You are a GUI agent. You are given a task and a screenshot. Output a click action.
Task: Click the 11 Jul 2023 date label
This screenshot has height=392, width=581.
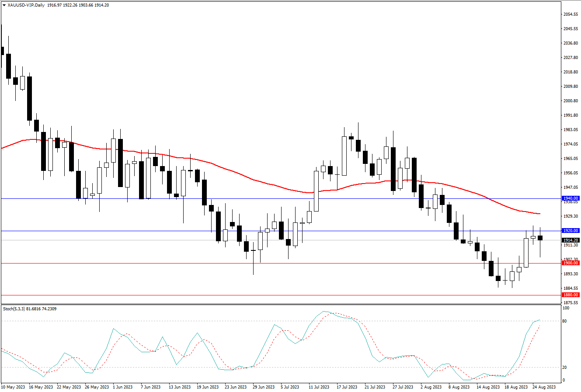click(x=319, y=387)
